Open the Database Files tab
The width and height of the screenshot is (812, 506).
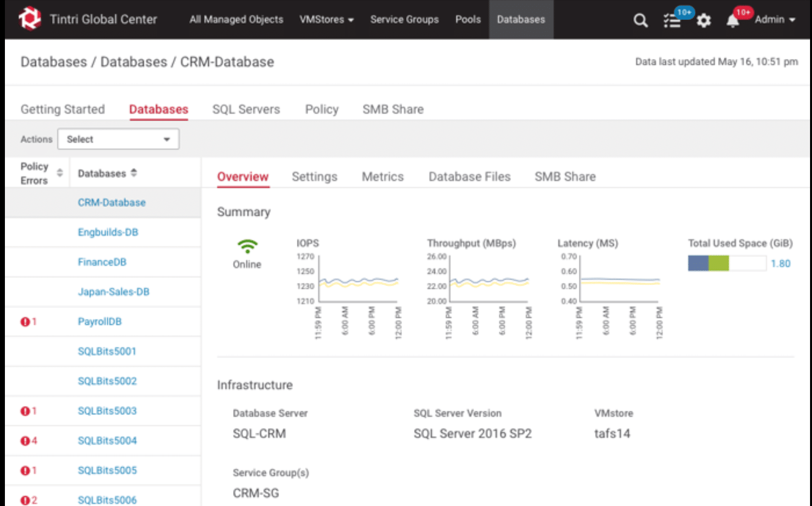click(x=469, y=177)
